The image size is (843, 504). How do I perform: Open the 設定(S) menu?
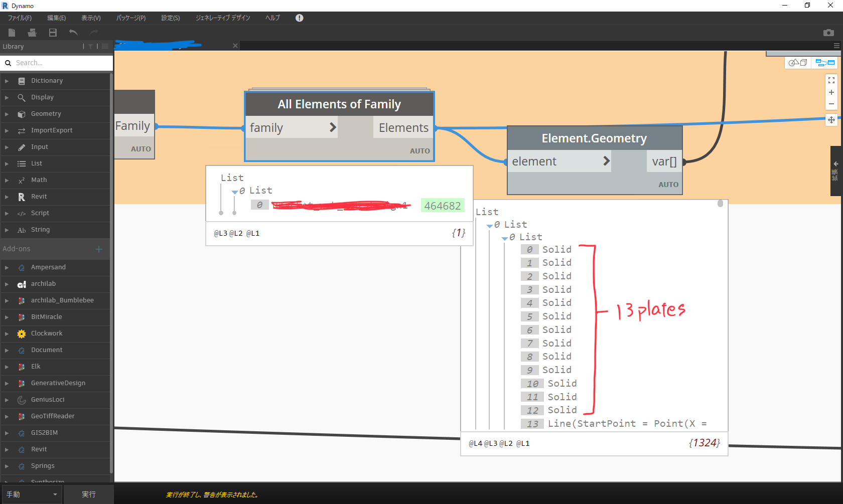click(x=171, y=18)
